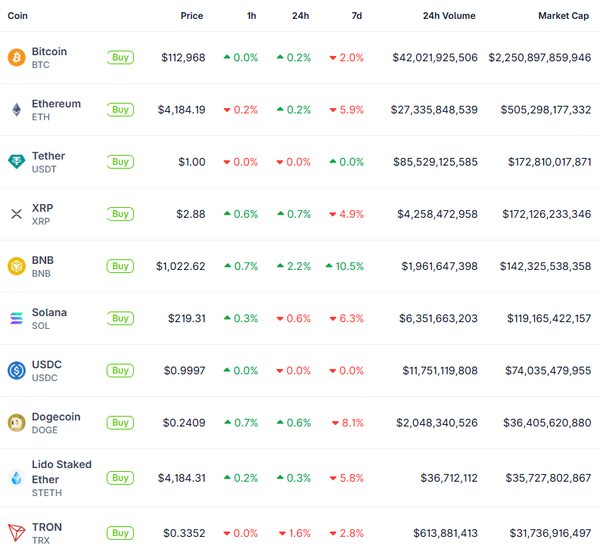Click the Dogecoin logo icon
This screenshot has height=552, width=600.
click(x=16, y=422)
